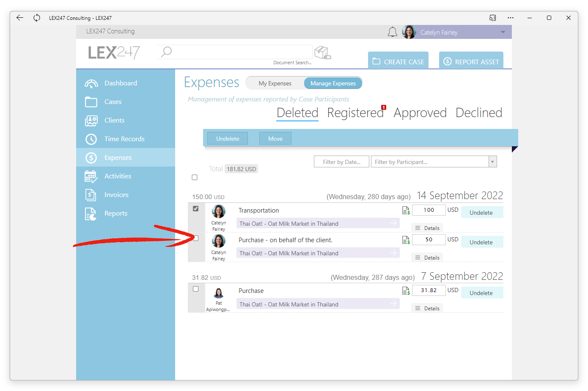Open the Dashboard sidebar icon

[x=91, y=83]
